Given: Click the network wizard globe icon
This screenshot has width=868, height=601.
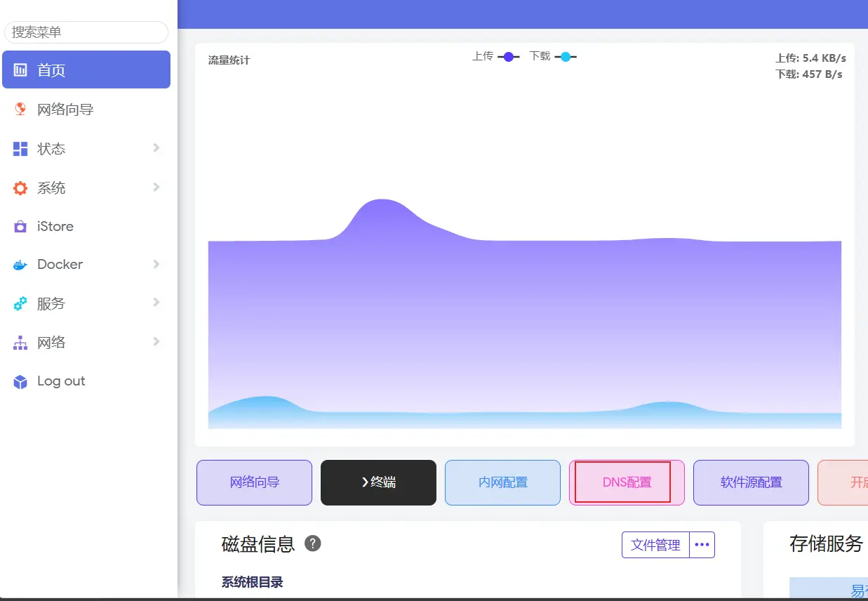Looking at the screenshot, I should [x=20, y=110].
